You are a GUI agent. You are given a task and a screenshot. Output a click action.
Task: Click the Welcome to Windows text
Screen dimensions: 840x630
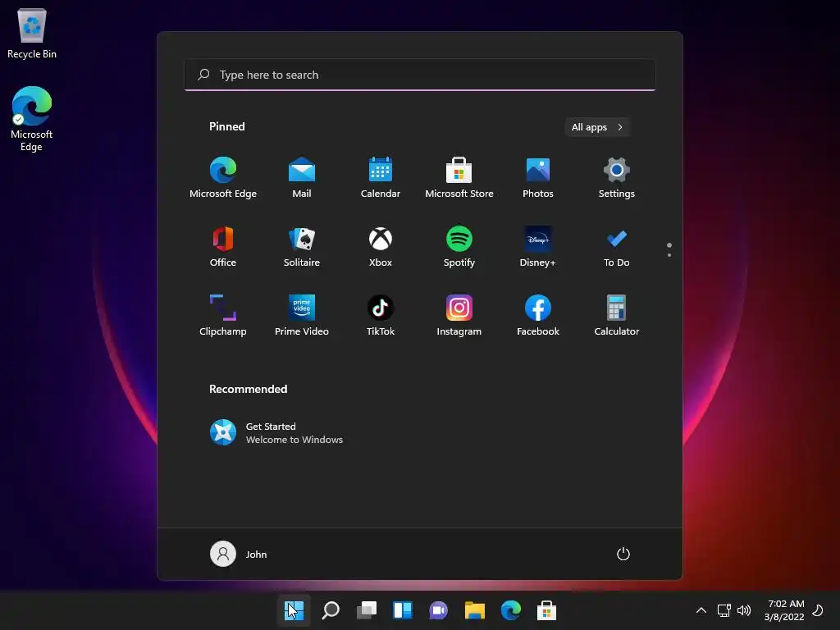pyautogui.click(x=294, y=440)
